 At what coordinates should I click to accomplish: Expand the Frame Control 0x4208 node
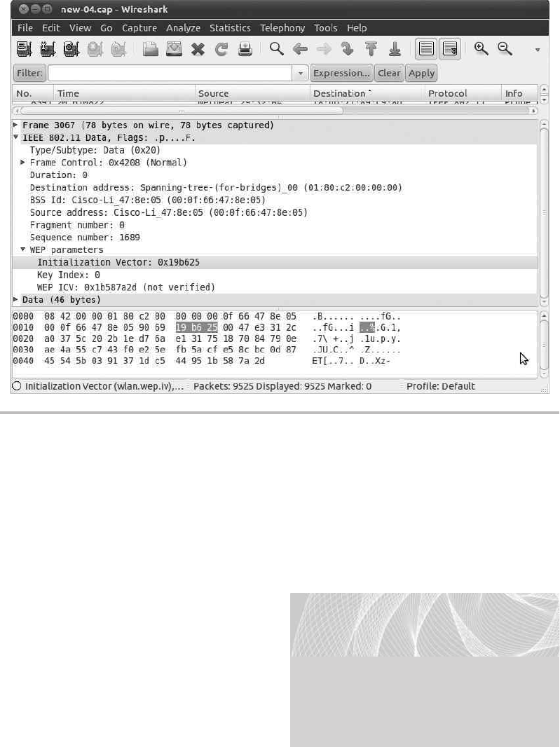coord(23,163)
